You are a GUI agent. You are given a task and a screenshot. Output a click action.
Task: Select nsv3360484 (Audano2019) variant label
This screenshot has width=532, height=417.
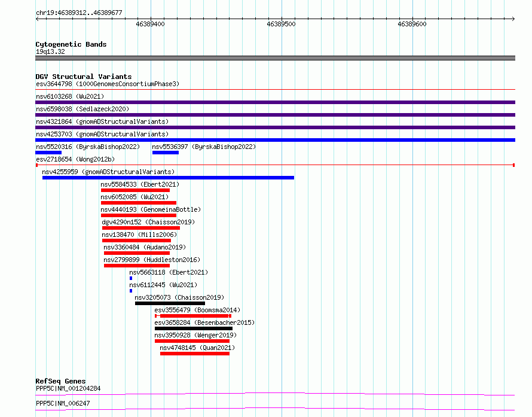pos(145,247)
